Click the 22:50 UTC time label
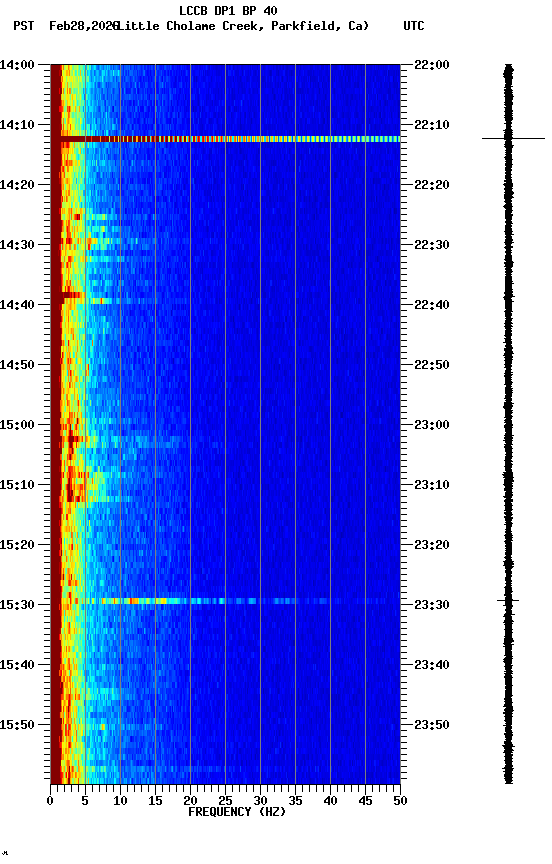This screenshot has width=552, height=864. click(x=432, y=365)
